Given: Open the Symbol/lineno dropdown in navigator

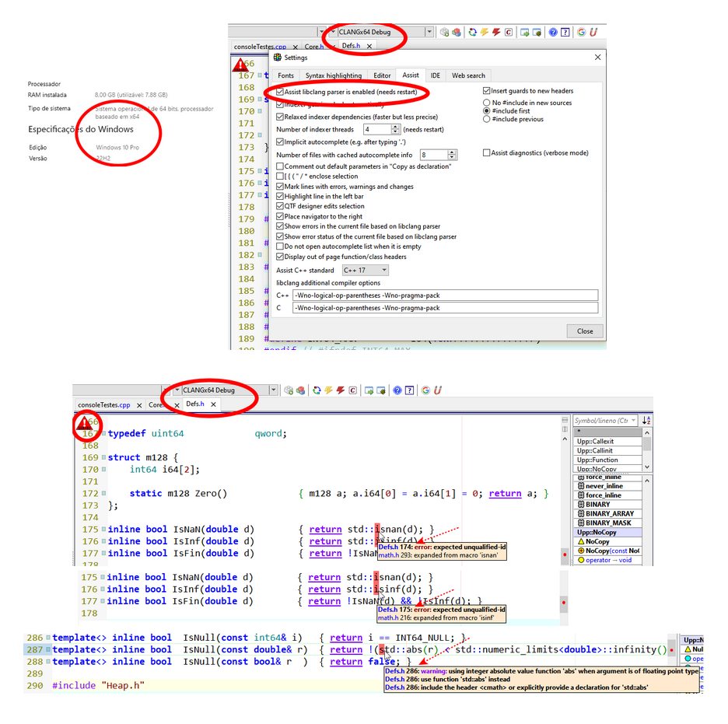Looking at the screenshot, I should (x=634, y=421).
